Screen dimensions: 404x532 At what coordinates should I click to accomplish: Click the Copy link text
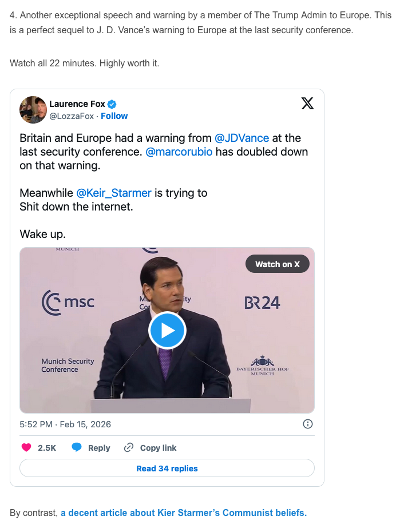tap(159, 448)
